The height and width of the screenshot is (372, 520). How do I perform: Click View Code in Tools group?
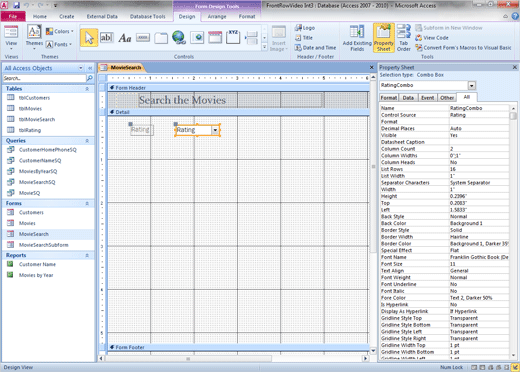tap(432, 38)
